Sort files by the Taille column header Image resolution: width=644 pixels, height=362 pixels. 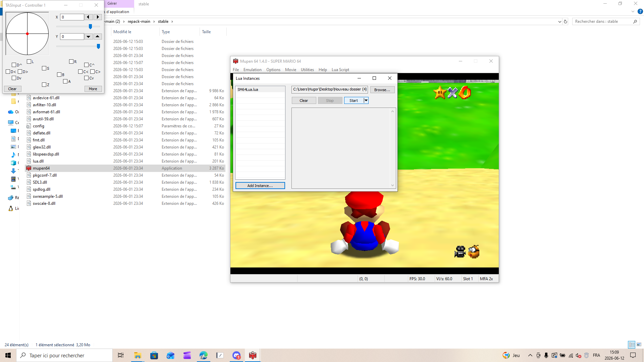[213, 32]
